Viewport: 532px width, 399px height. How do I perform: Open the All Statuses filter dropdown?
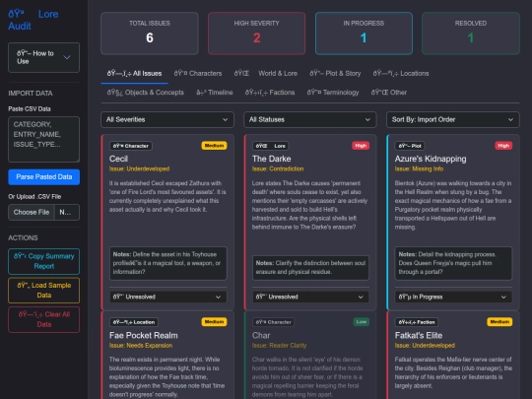click(x=310, y=119)
